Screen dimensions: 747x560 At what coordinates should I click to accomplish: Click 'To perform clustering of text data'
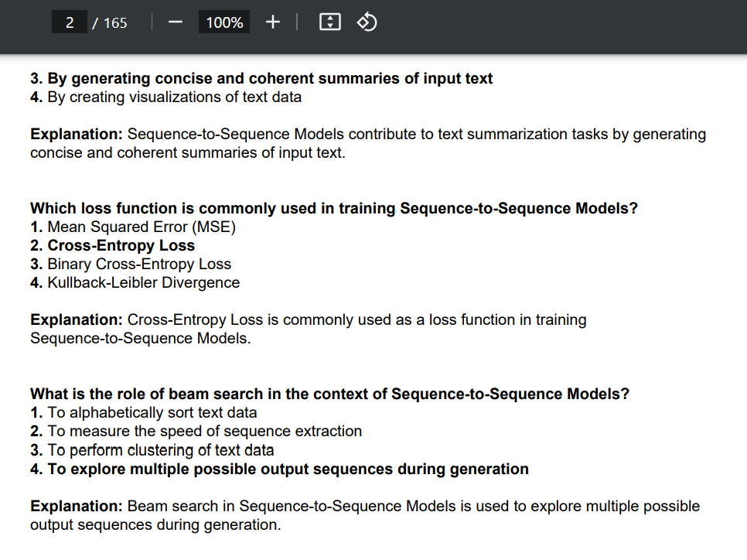click(155, 449)
